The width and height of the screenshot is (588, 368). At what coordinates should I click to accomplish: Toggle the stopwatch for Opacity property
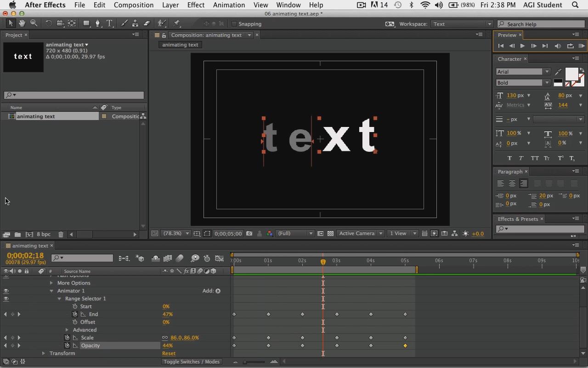67,345
